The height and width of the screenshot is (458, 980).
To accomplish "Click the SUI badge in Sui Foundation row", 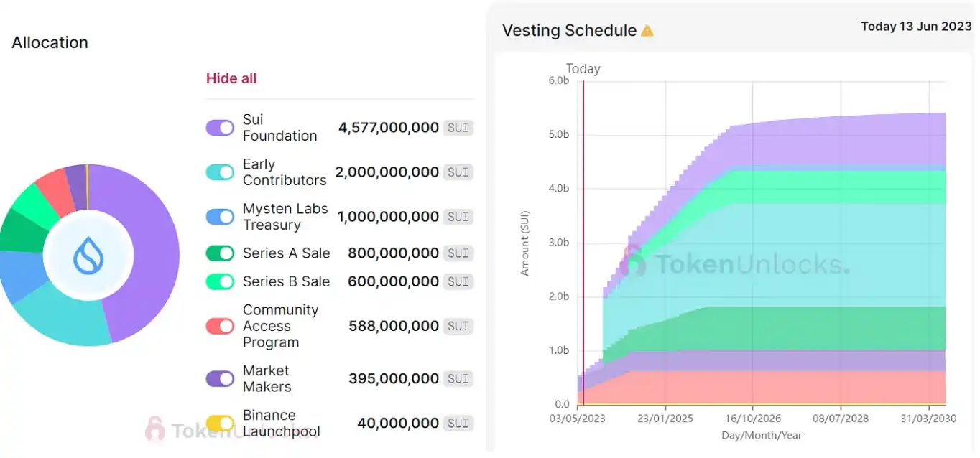I will coord(458,128).
